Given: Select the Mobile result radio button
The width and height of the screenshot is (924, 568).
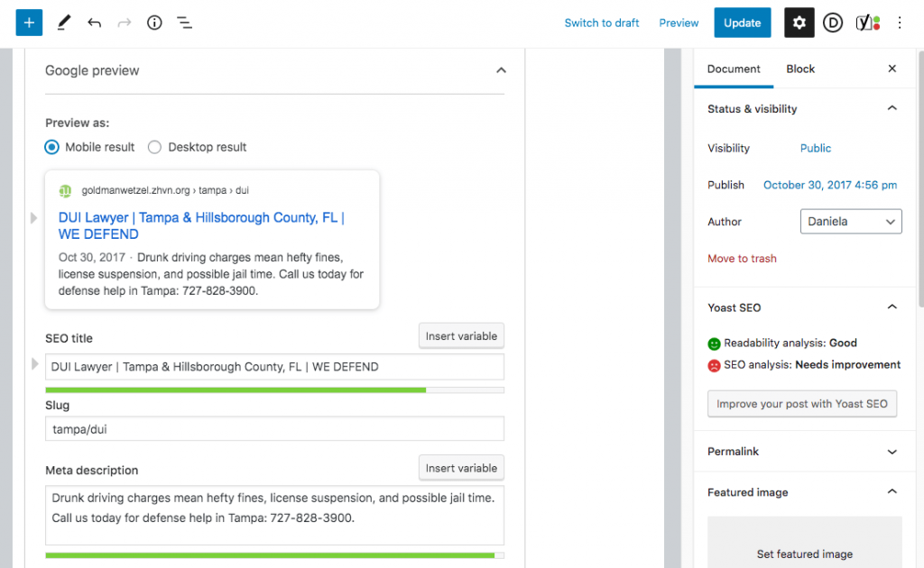Looking at the screenshot, I should [x=51, y=147].
